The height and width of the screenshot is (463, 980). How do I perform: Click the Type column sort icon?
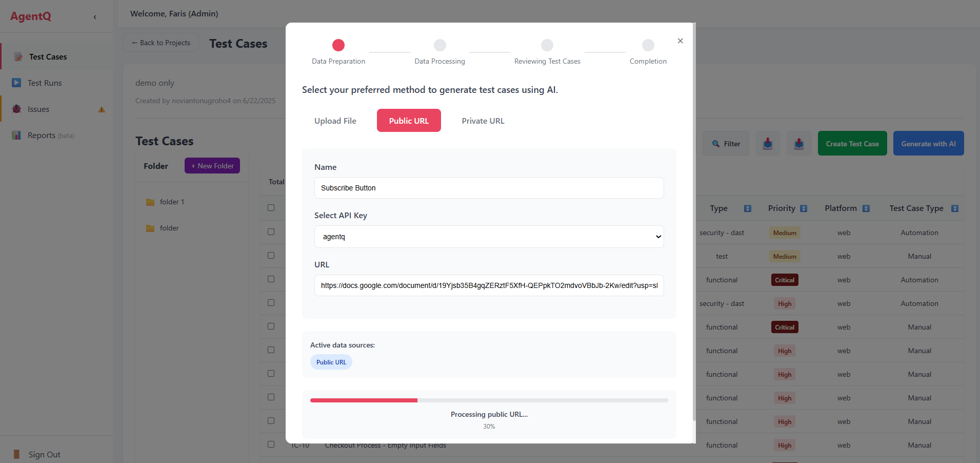click(748, 208)
